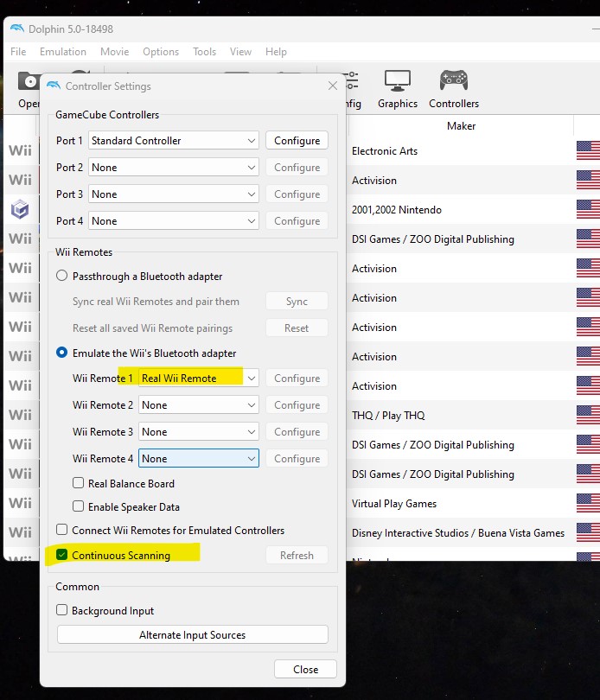The width and height of the screenshot is (600, 700).
Task: Click the US flag in Virtual Play Games row
Action: tap(588, 503)
